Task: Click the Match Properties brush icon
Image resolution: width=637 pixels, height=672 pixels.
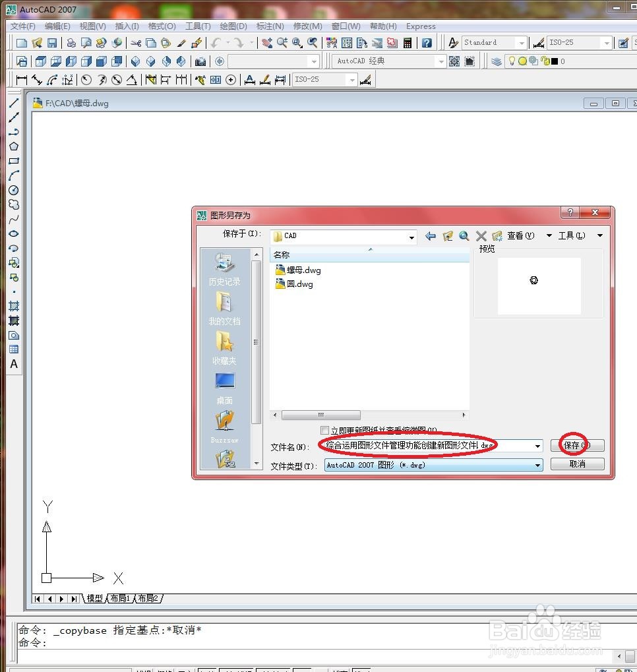Action: tap(181, 43)
